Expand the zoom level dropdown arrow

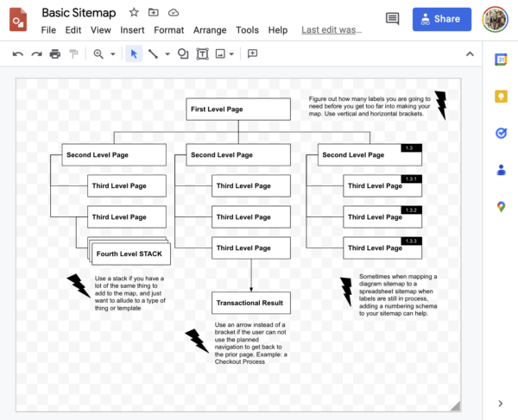[112, 54]
